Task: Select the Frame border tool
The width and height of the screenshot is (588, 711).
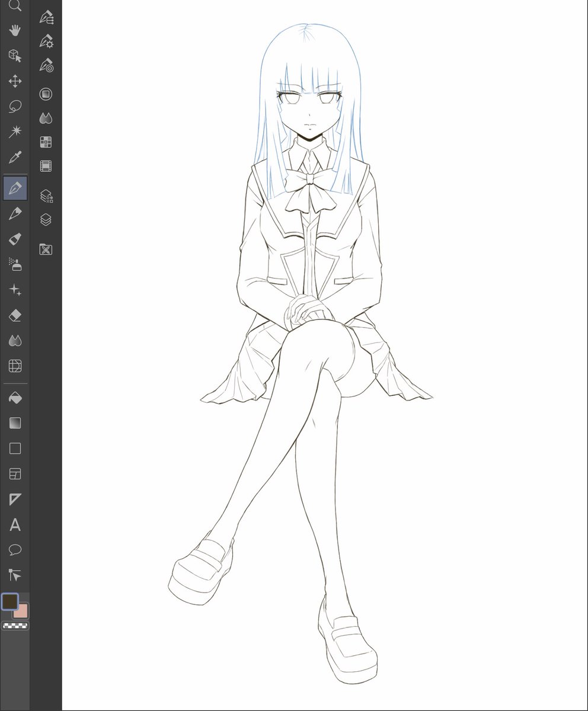Action: coord(15,474)
